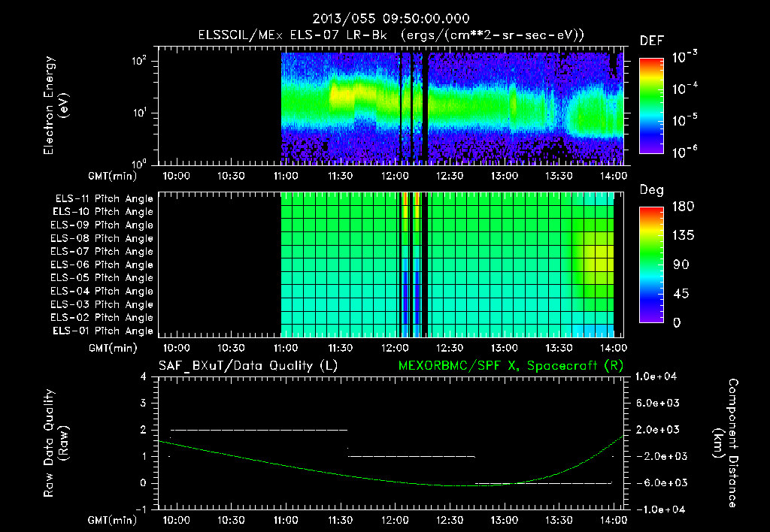Click the 90 value on Deg color bar

tap(681, 265)
